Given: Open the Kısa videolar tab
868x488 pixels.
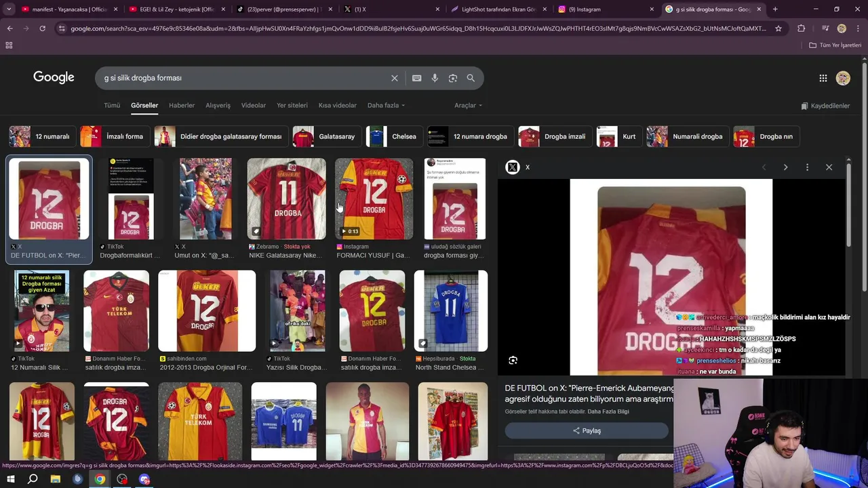Looking at the screenshot, I should [338, 106].
